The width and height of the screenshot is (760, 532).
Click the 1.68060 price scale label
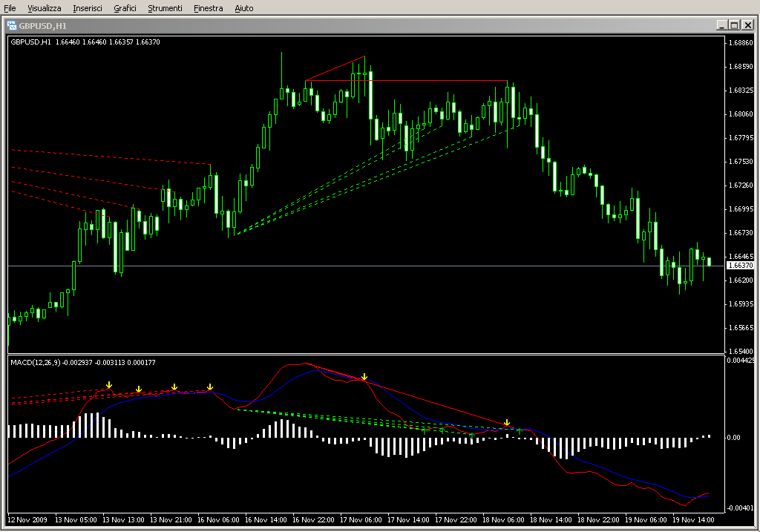click(741, 114)
